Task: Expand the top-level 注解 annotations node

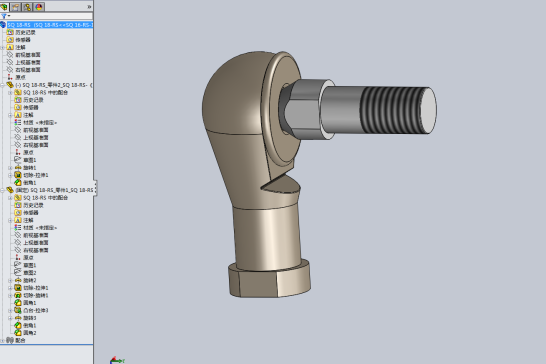Action: [2, 47]
